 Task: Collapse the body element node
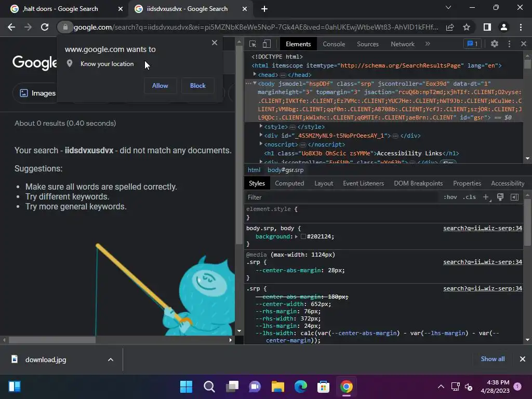point(255,83)
